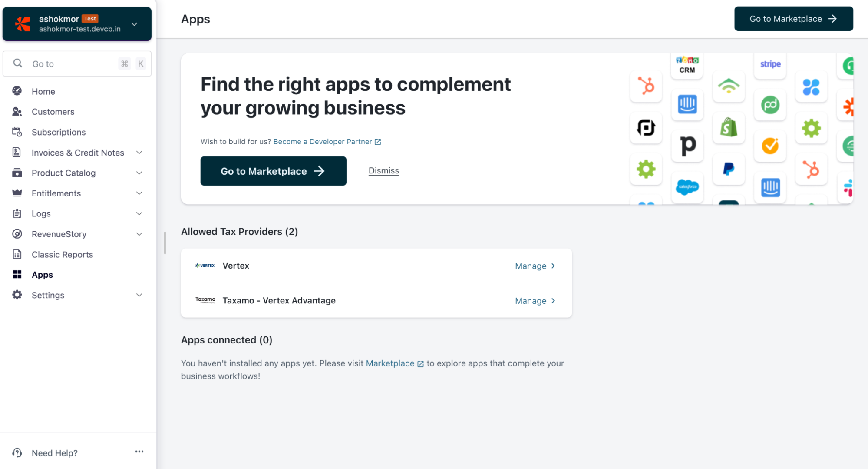Click the Pipedrive green 'pd' tile
The height and width of the screenshot is (469, 868).
pos(770,105)
